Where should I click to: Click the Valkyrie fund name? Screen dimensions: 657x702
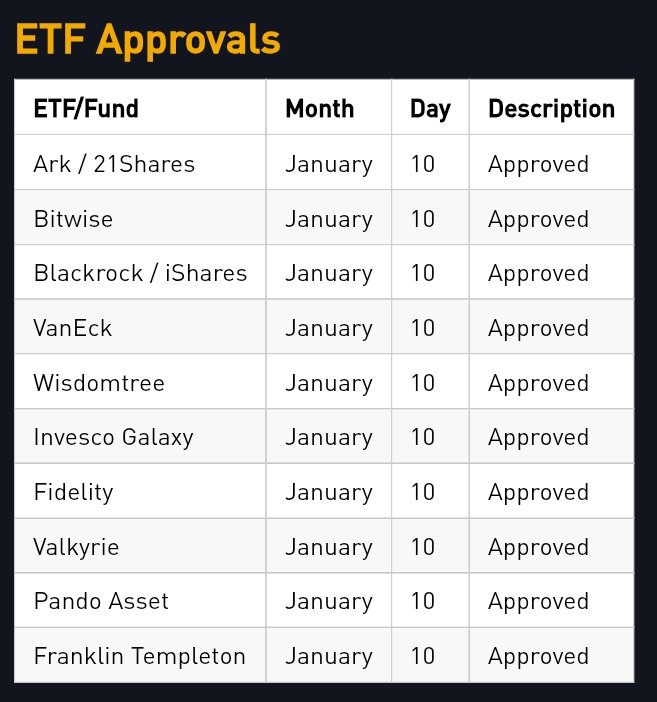(x=76, y=548)
